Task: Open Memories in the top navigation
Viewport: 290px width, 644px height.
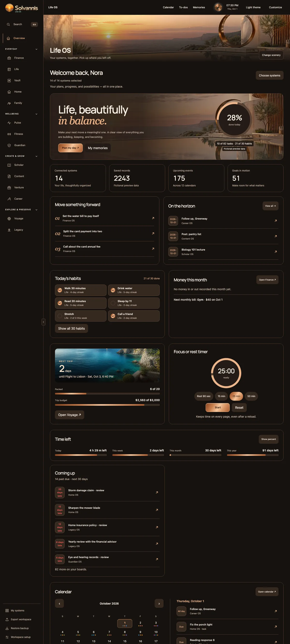Action: [x=199, y=7]
